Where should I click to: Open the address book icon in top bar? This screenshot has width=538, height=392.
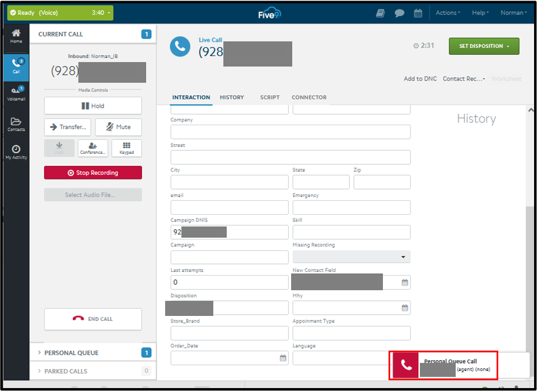pyautogui.click(x=380, y=13)
